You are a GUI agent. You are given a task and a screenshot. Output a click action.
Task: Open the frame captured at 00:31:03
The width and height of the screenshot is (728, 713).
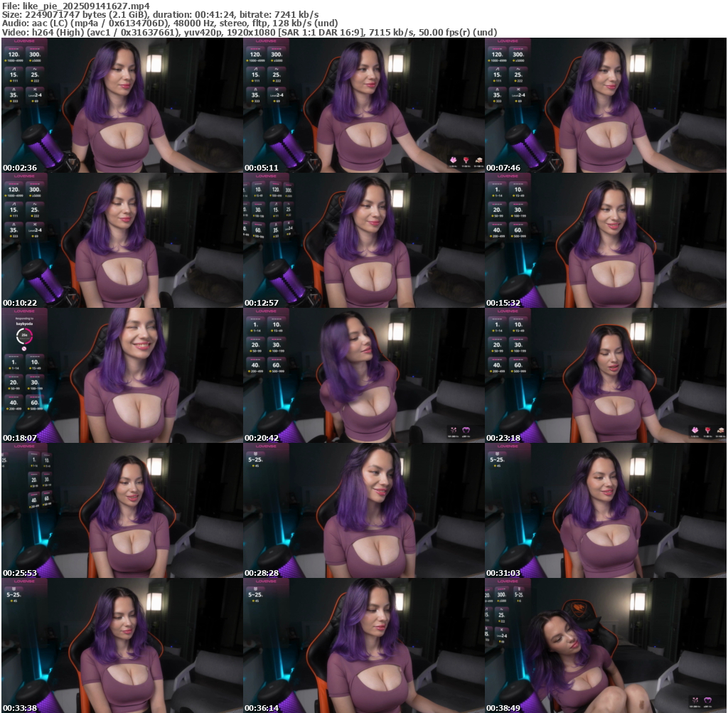pos(606,510)
